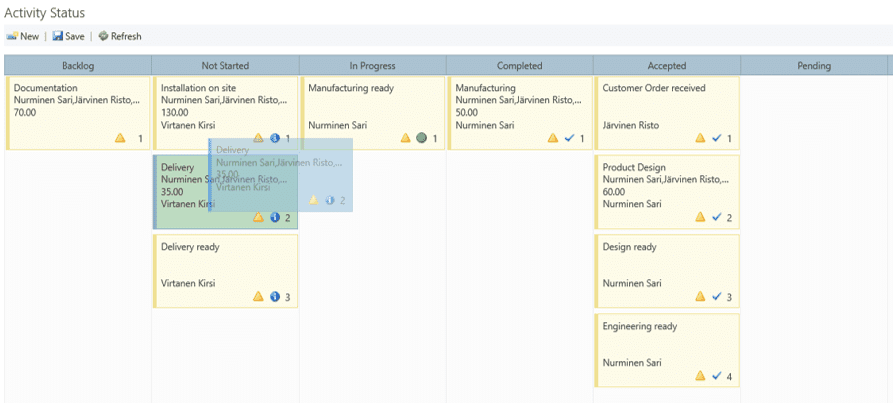The height and width of the screenshot is (403, 893).
Task: Click warning triangle on Documentation card
Action: (x=120, y=138)
